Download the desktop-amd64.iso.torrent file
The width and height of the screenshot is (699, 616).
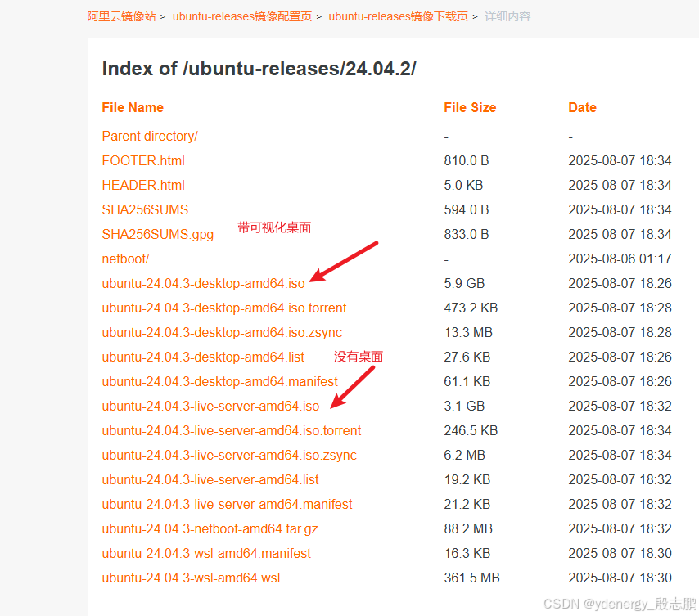click(x=224, y=308)
